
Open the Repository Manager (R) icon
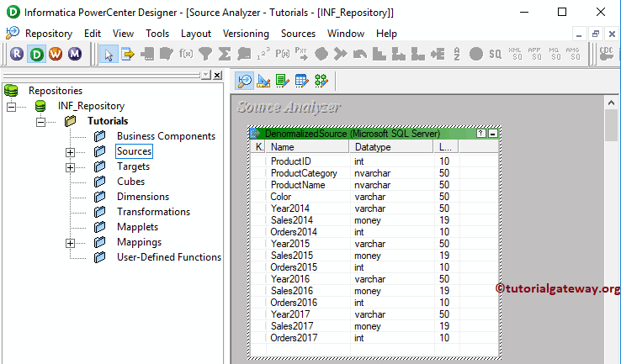click(16, 54)
